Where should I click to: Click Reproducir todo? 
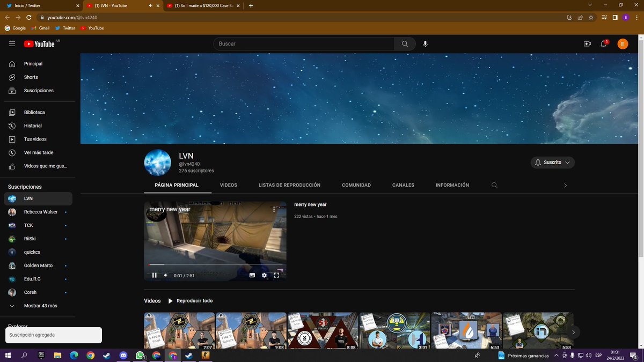pyautogui.click(x=190, y=301)
